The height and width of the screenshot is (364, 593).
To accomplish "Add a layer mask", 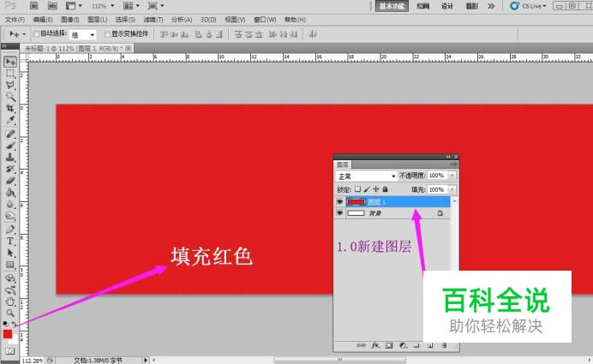I will 389,345.
